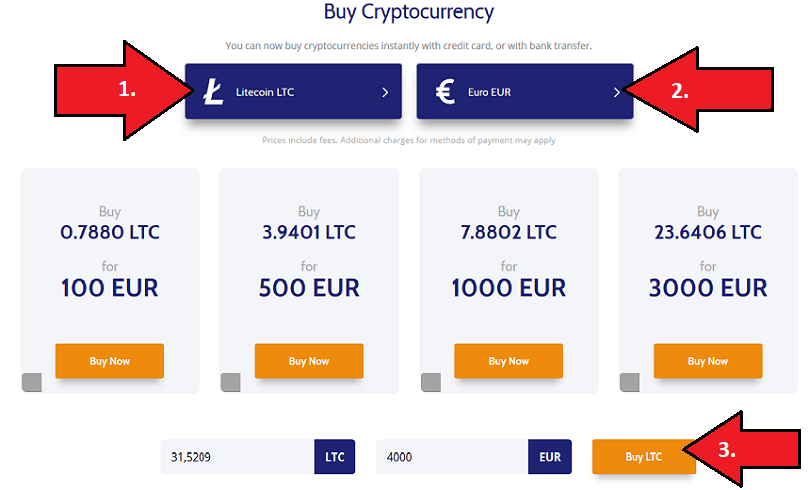Focus the LTC amount field showing 31,5209
This screenshot has height=490, width=809.
238,457
